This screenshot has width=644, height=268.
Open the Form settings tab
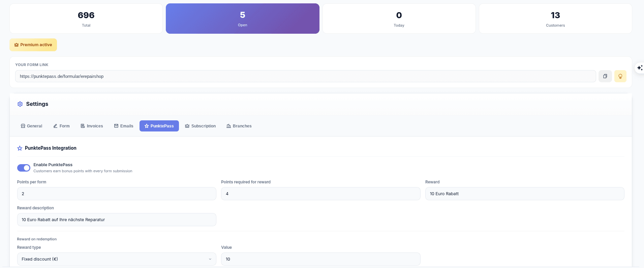61,126
